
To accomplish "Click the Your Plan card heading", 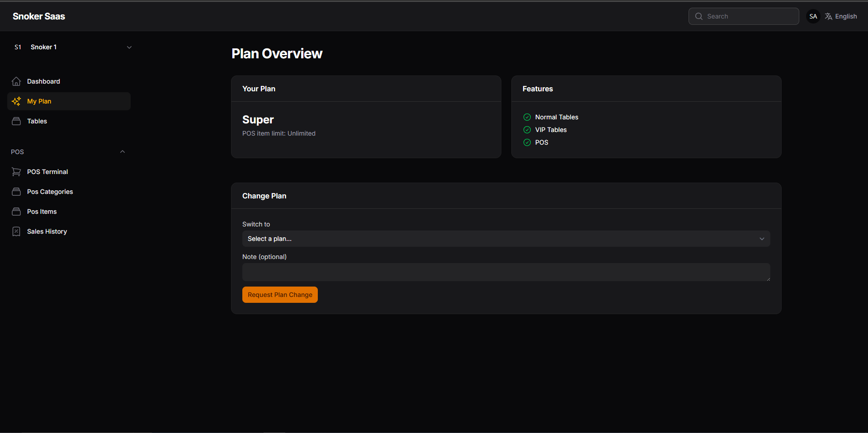I will [259, 89].
